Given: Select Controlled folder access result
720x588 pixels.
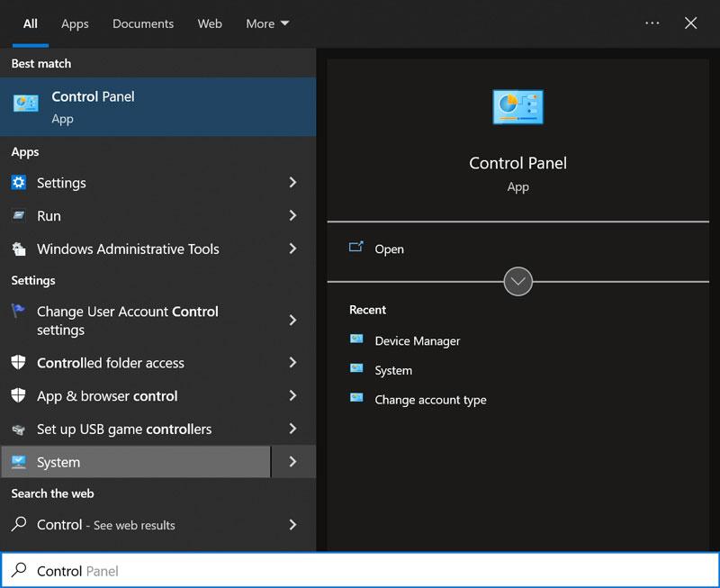Looking at the screenshot, I should 136,363.
